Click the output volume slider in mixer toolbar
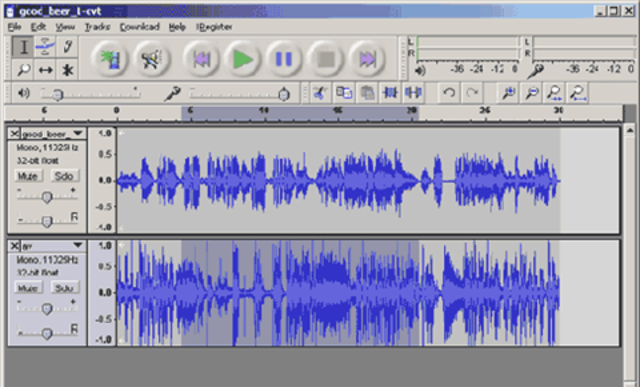This screenshot has height=387, width=640. [90, 94]
